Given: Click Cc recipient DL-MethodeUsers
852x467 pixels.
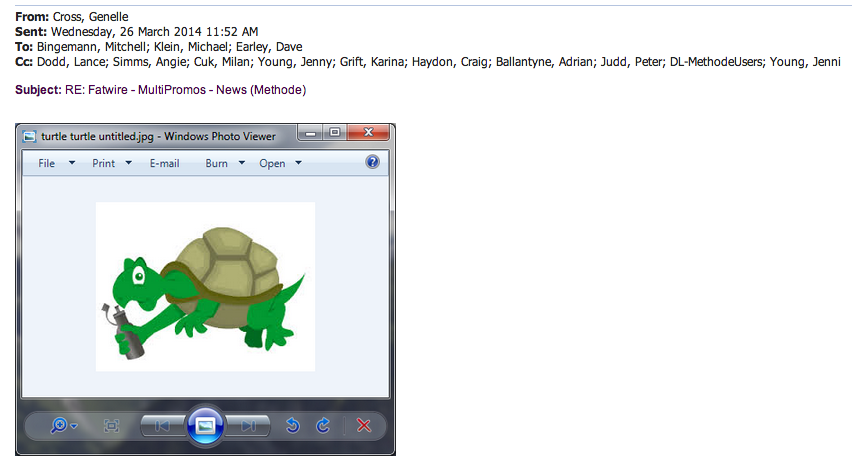Looking at the screenshot, I should click(x=716, y=62).
